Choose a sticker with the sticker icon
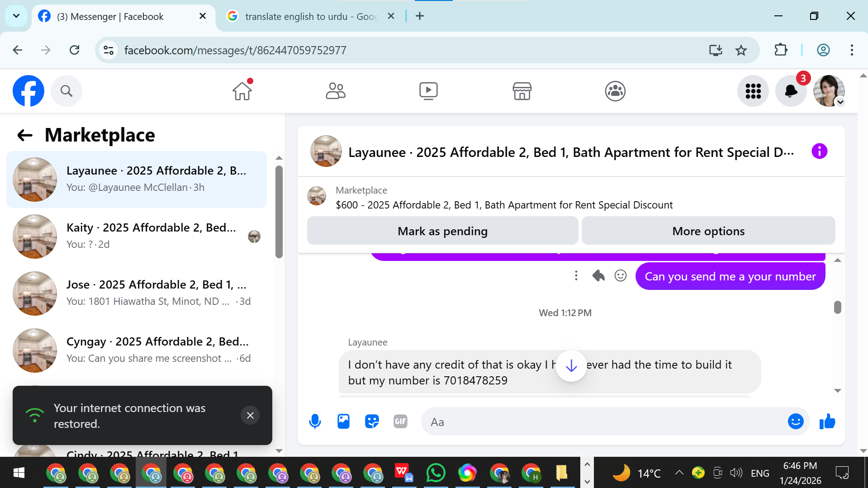 tap(372, 422)
